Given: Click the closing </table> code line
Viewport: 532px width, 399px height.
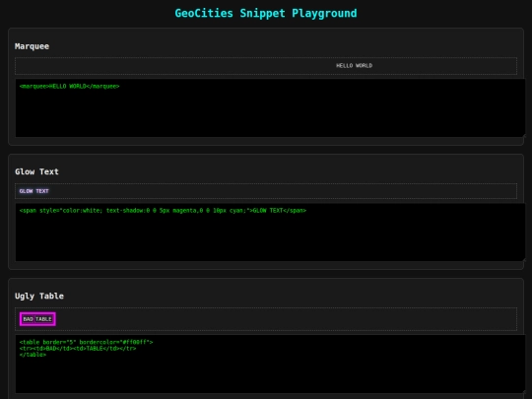Looking at the screenshot, I should point(33,355).
